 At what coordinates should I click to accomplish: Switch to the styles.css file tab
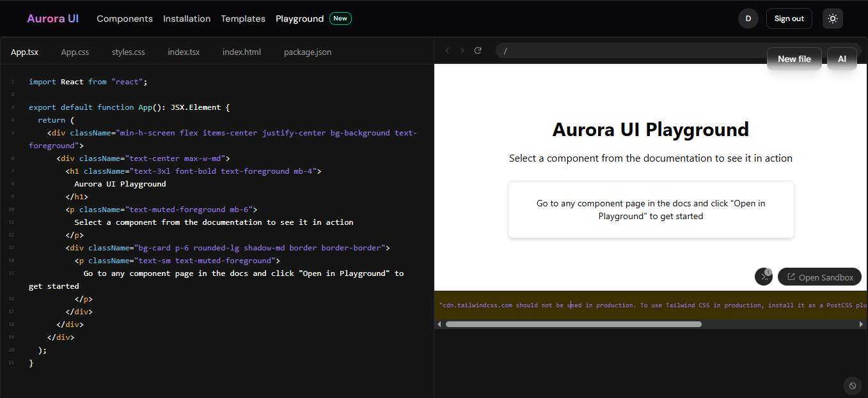pos(129,52)
